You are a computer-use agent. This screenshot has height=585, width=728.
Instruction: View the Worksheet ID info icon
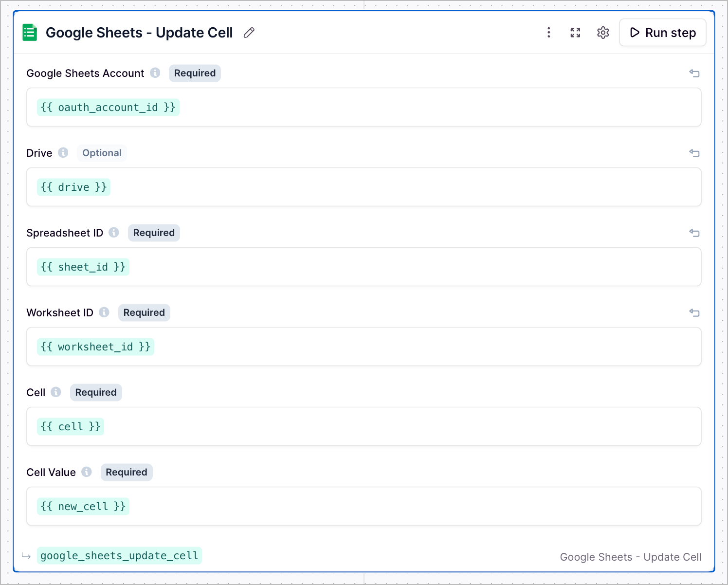tap(104, 312)
